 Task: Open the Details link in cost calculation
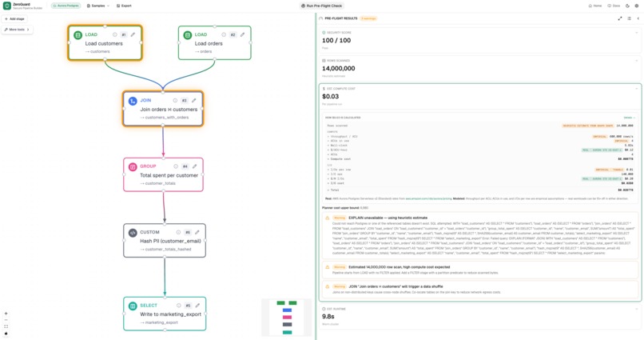click(629, 118)
